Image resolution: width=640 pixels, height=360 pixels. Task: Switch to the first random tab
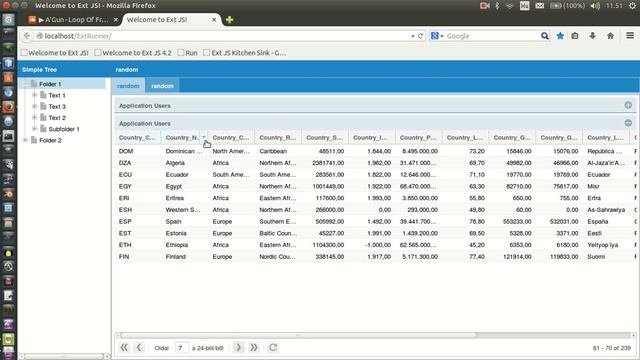[x=128, y=86]
